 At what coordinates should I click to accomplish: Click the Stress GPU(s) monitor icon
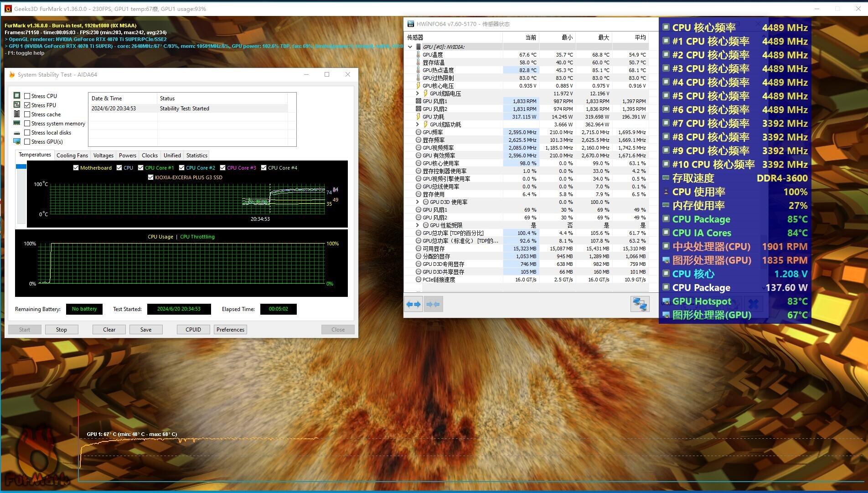coord(17,141)
